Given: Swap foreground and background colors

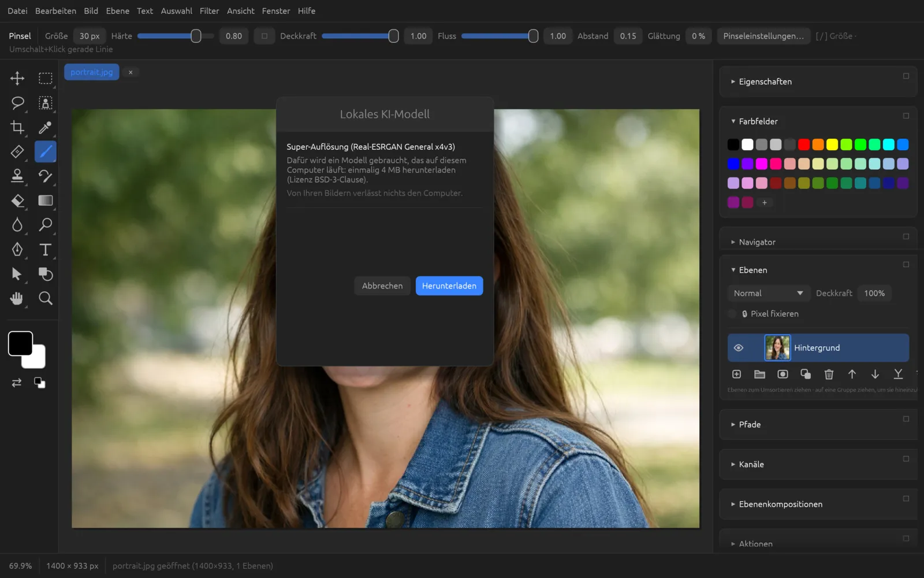Looking at the screenshot, I should point(17,383).
